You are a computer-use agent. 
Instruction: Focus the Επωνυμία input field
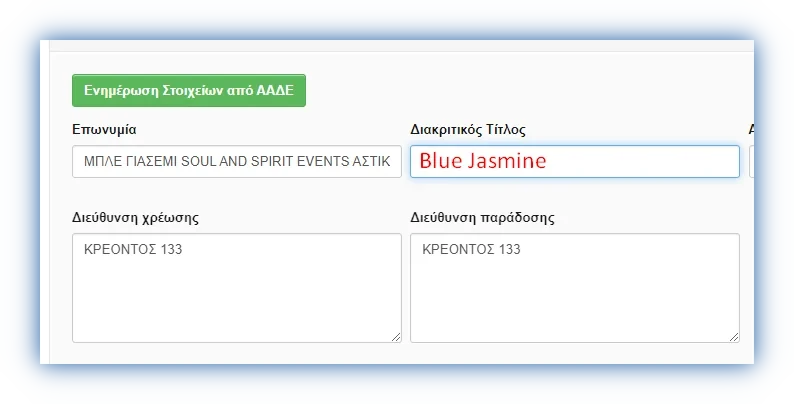coord(237,162)
